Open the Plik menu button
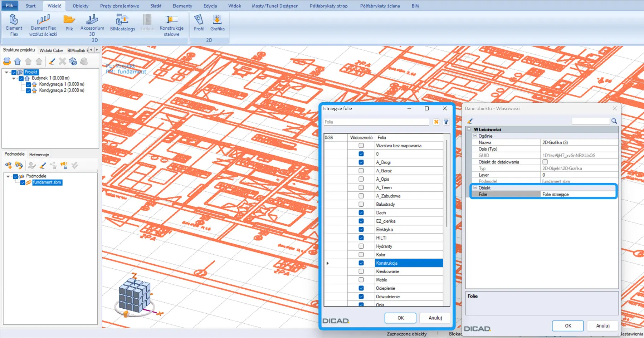 [10, 5]
